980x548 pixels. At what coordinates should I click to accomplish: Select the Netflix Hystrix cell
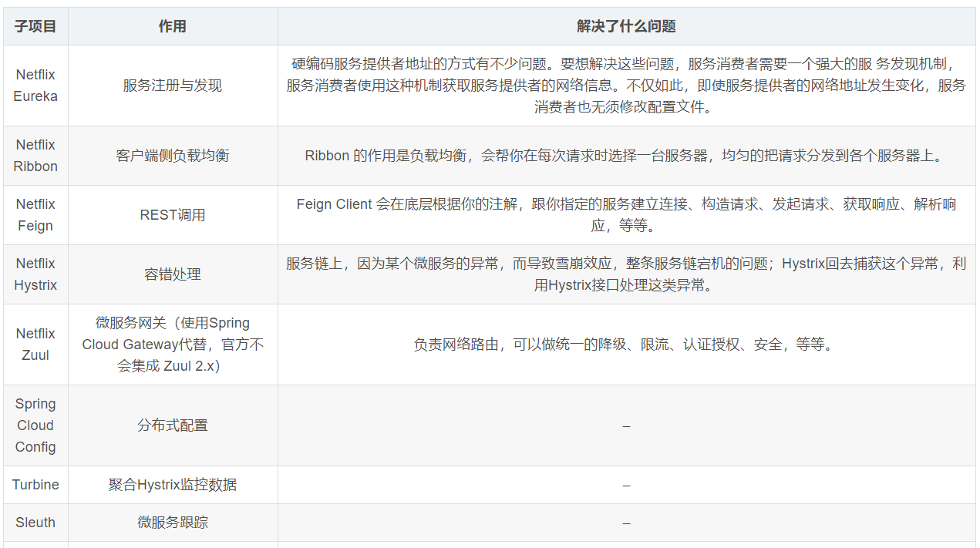(x=35, y=274)
